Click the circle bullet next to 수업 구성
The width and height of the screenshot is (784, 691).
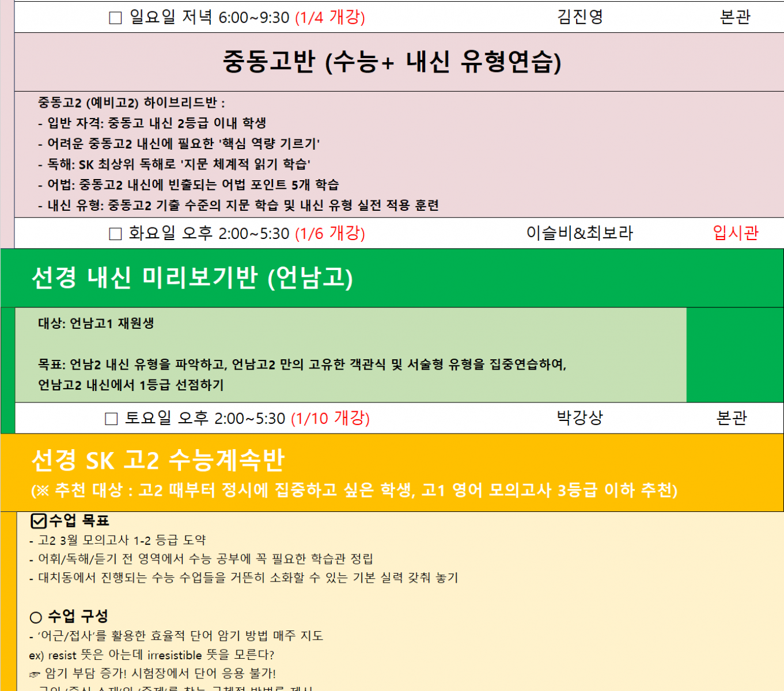pyautogui.click(x=36, y=617)
